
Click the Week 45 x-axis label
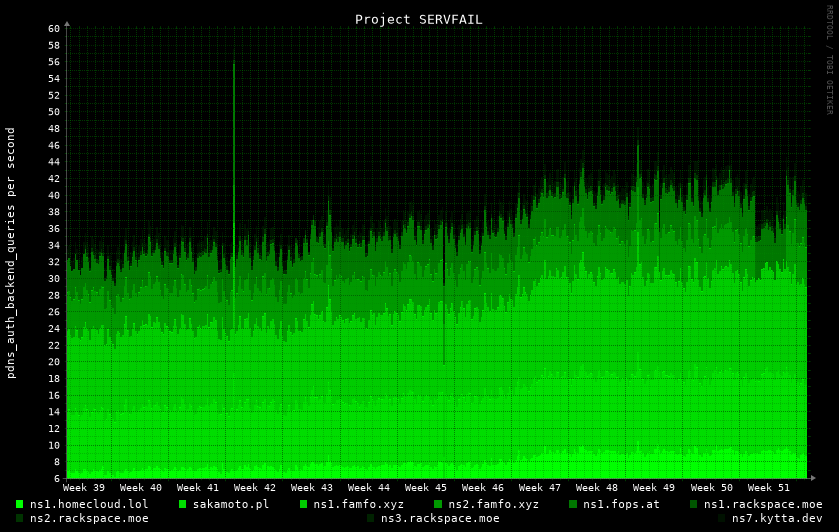(426, 488)
